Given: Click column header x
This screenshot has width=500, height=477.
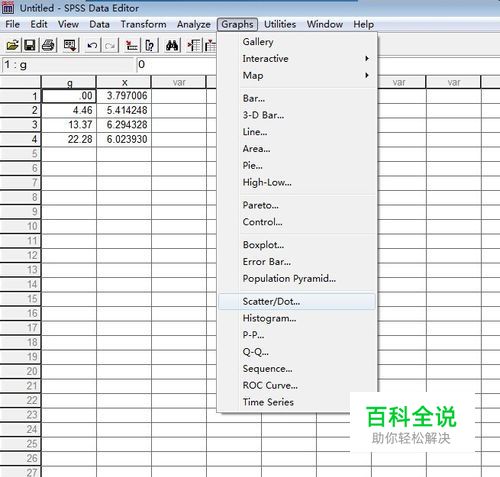Looking at the screenshot, I should pyautogui.click(x=124, y=82).
